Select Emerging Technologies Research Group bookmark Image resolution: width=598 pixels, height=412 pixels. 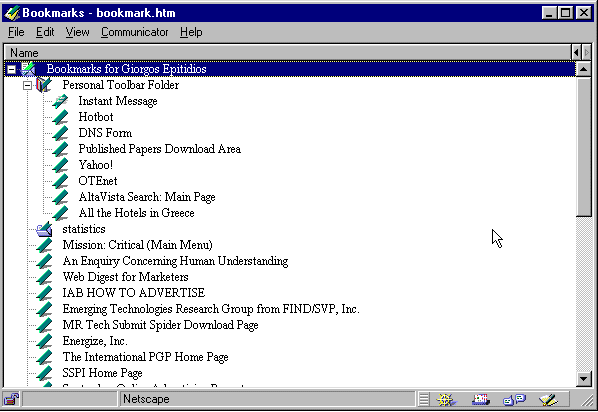point(211,309)
